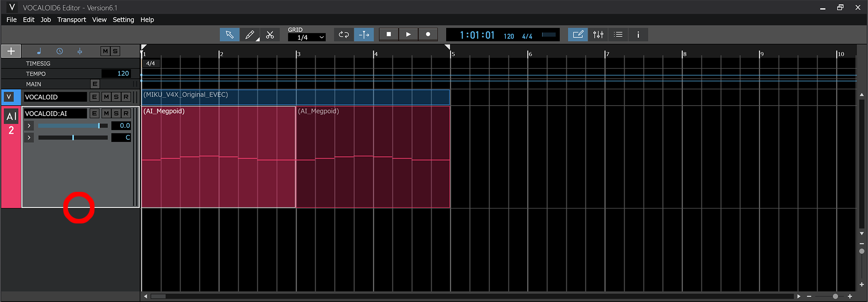Mute the VOCALOID track
Viewport: 868px width, 302px height.
(x=106, y=97)
